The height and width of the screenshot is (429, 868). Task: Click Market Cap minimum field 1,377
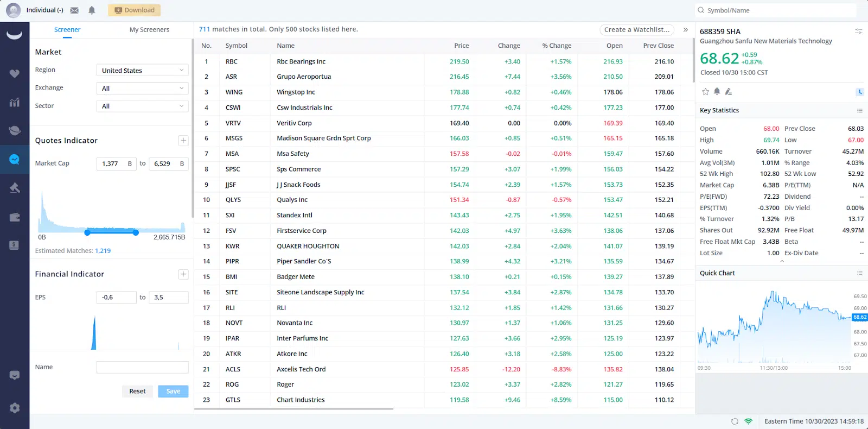pyautogui.click(x=117, y=163)
